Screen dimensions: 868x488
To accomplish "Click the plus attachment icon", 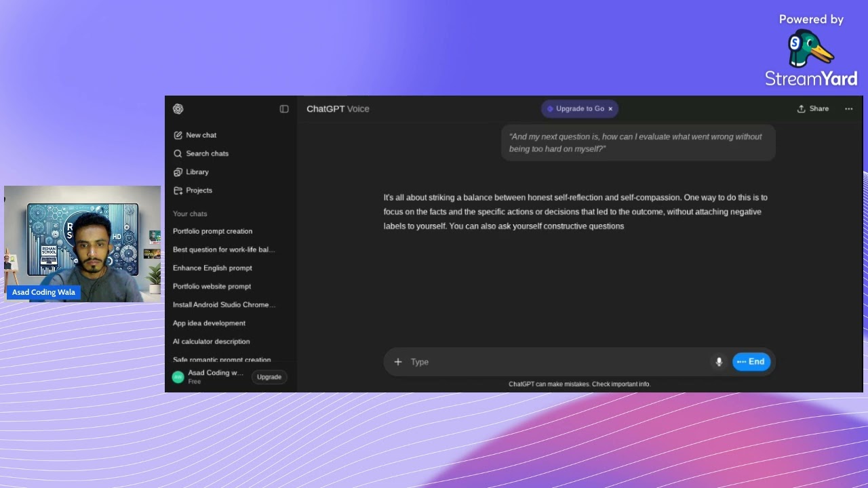I will [x=398, y=362].
